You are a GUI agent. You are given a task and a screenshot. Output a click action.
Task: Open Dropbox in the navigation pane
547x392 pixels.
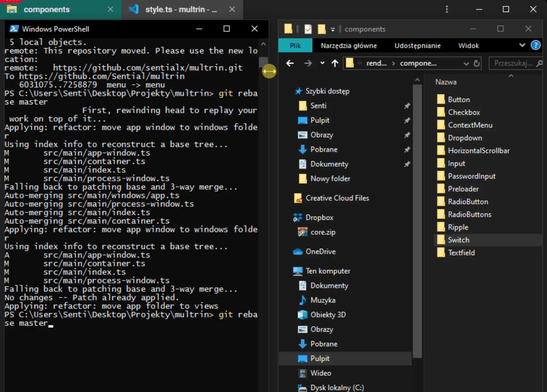tap(319, 218)
